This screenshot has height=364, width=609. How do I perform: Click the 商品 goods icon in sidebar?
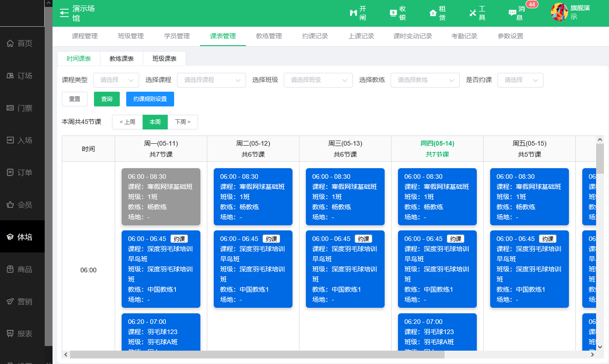coord(10,269)
